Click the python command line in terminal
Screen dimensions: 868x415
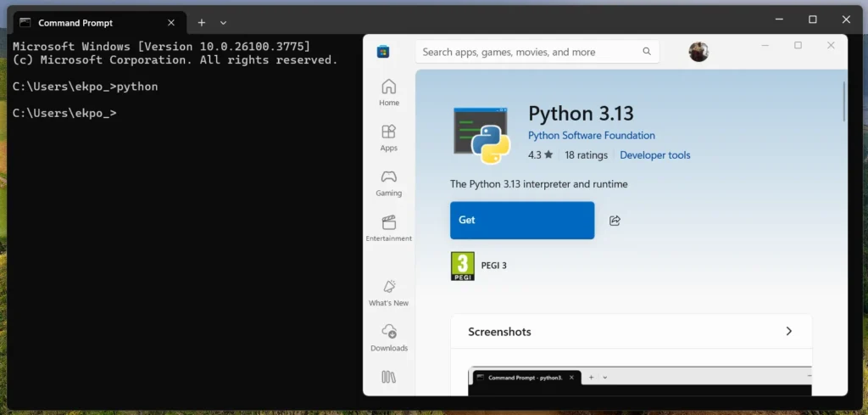tap(86, 87)
